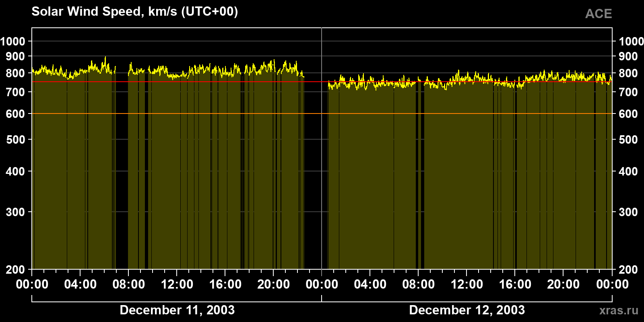The height and width of the screenshot is (322, 644).
Task: Click the 400 value on the left axis
Action: tap(15, 171)
